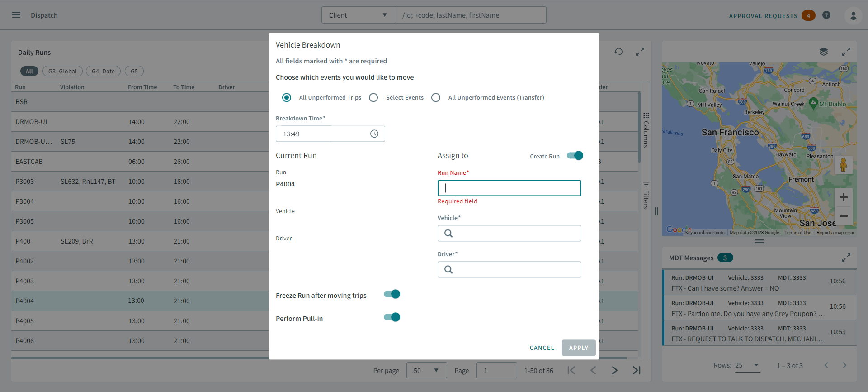Focus the Run Name input field
This screenshot has width=868, height=392.
tap(509, 188)
